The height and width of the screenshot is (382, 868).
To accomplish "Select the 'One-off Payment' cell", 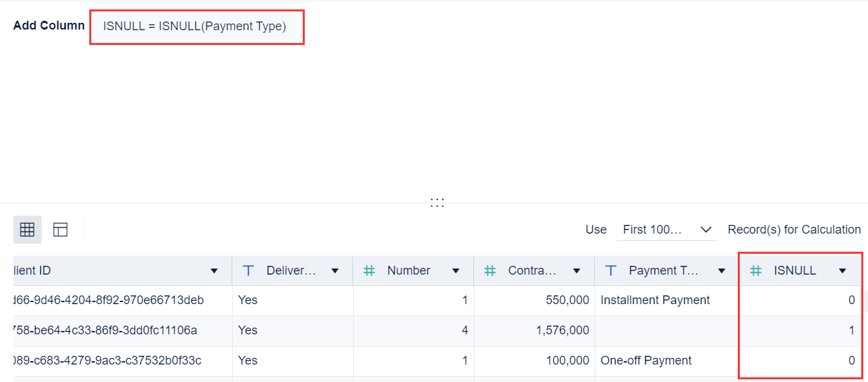I will pos(646,361).
